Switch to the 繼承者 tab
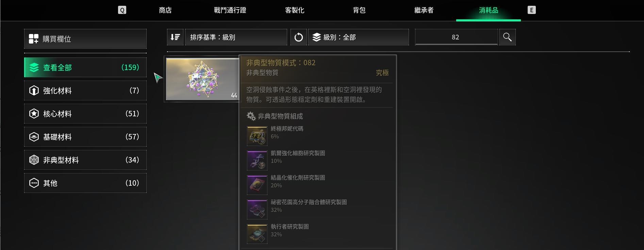Screen dimensions: 644x250 click(x=424, y=10)
